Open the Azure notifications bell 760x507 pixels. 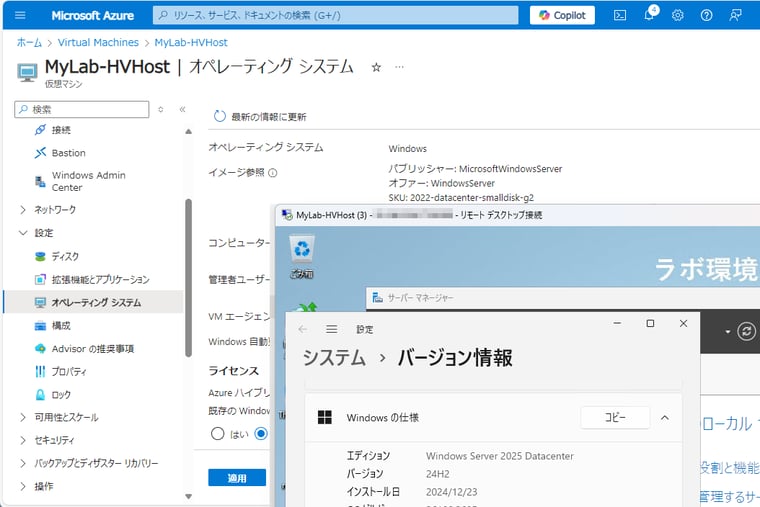[649, 15]
